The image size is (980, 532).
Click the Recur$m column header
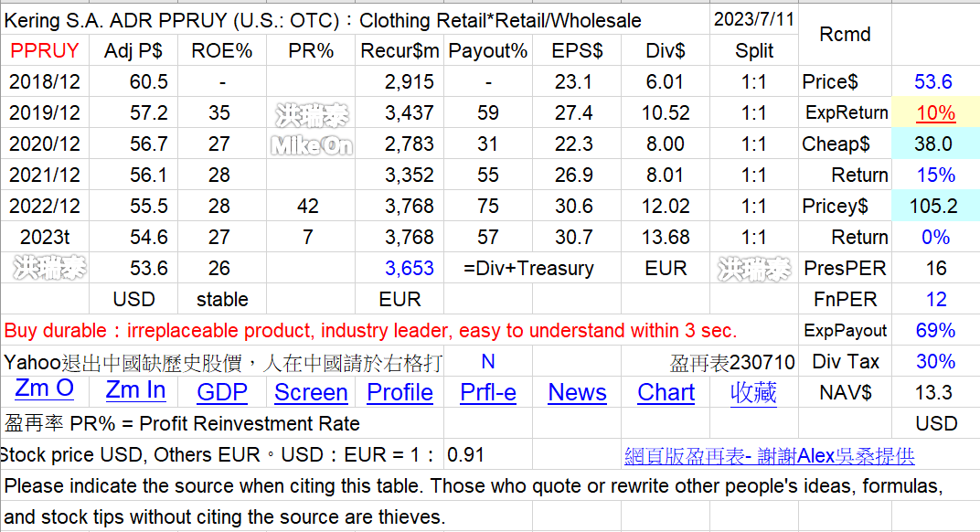pos(400,50)
